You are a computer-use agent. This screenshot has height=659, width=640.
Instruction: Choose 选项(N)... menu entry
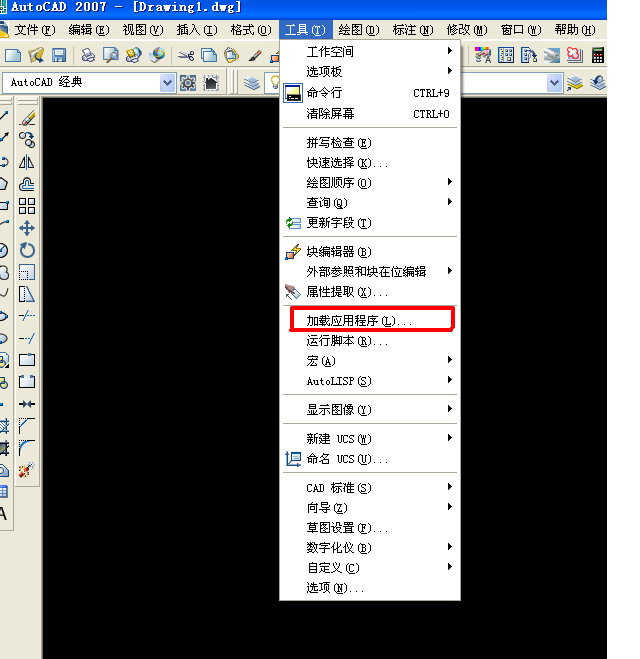(370, 588)
